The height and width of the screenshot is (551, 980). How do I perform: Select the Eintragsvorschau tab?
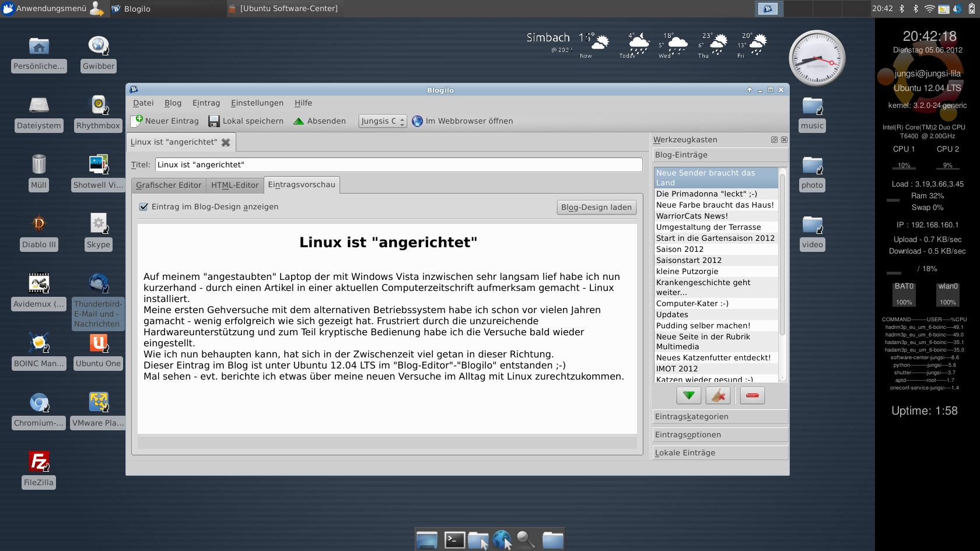(302, 185)
